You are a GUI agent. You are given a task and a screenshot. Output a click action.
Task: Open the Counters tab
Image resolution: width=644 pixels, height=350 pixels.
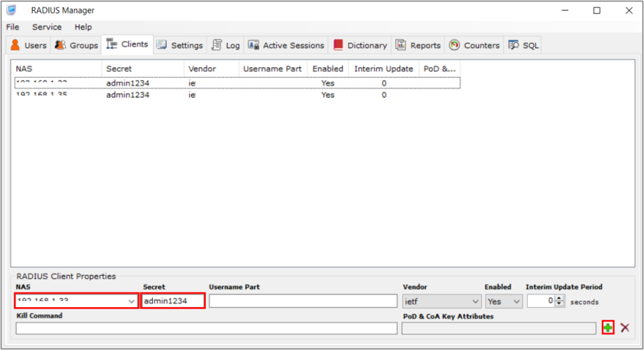click(474, 45)
